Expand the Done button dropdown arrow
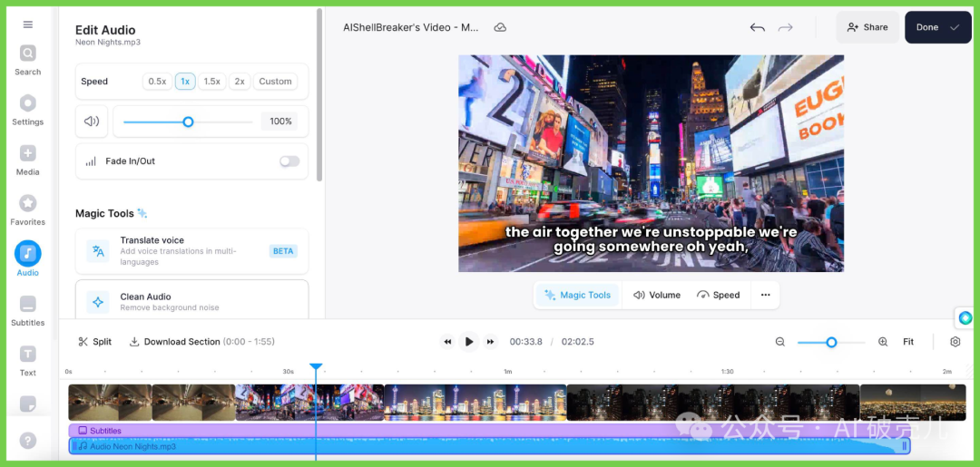Screen dimensions: 980x467 pos(955,27)
